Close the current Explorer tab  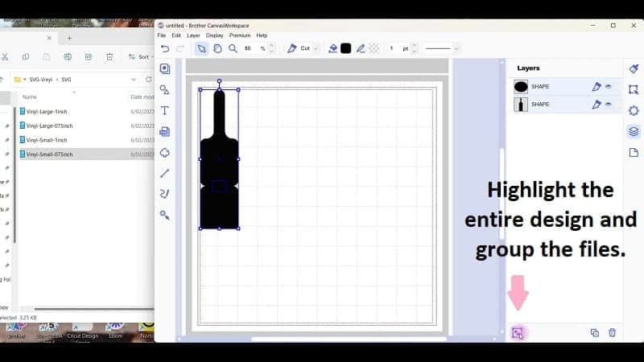coord(49,38)
